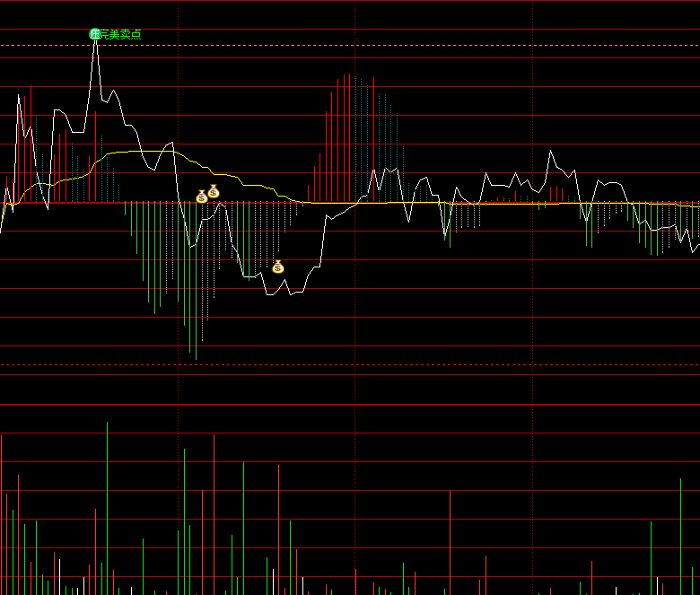The height and width of the screenshot is (595, 700).
Task: Click the deepest green histogram bar
Action: [196, 281]
